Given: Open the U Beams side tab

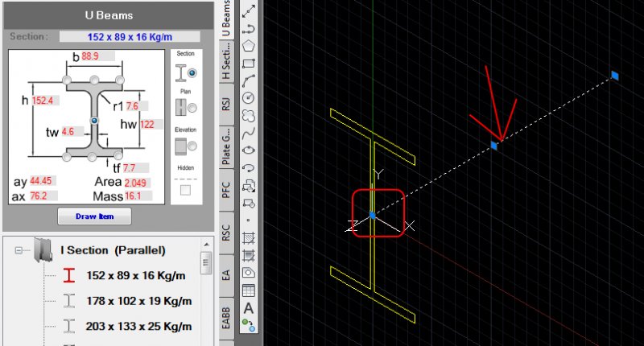Looking at the screenshot, I should click(x=226, y=19).
